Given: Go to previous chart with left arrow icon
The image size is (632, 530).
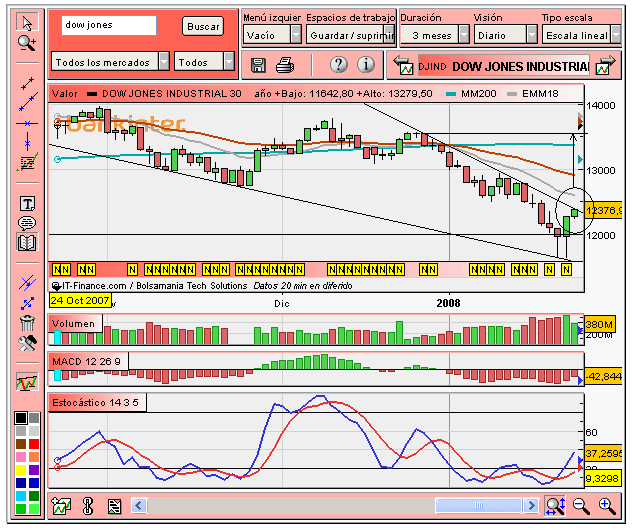Looking at the screenshot, I should [403, 65].
